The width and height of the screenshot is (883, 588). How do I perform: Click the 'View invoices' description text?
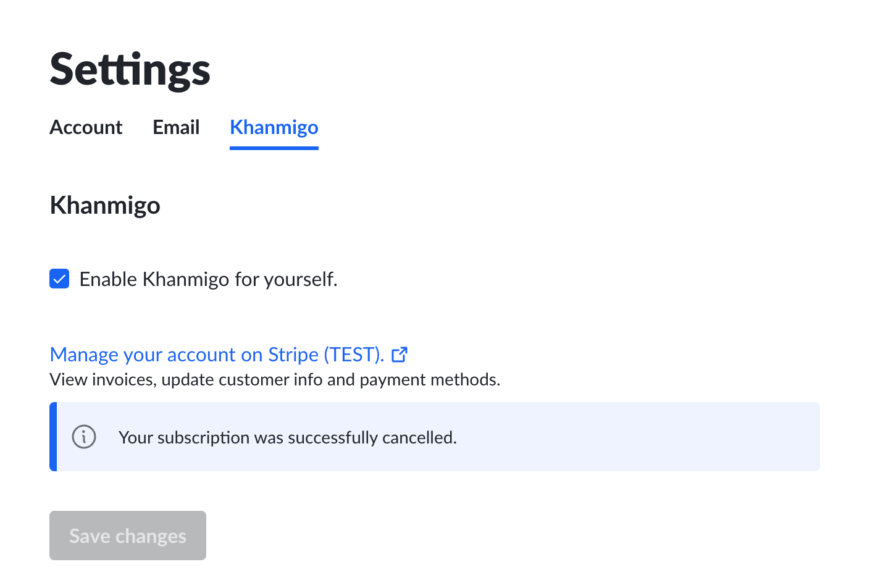point(275,379)
